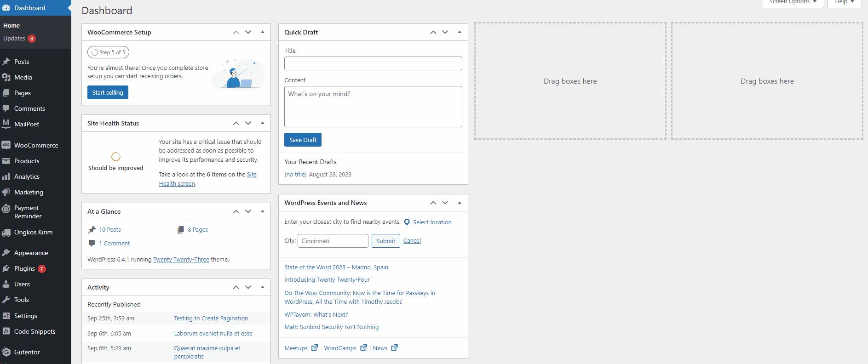The image size is (868, 364).
Task: Click the What's on your mind content box
Action: pyautogui.click(x=373, y=107)
